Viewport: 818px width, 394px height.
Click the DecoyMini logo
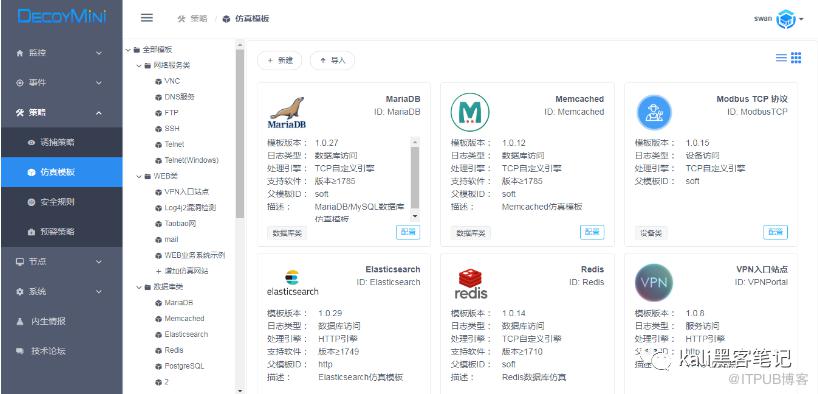pos(62,17)
